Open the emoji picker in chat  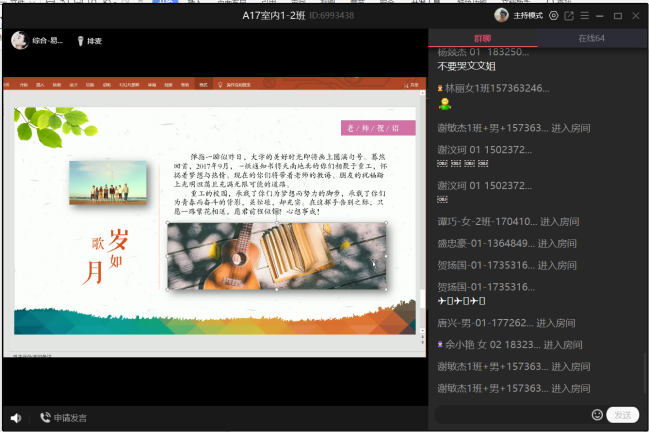click(597, 414)
